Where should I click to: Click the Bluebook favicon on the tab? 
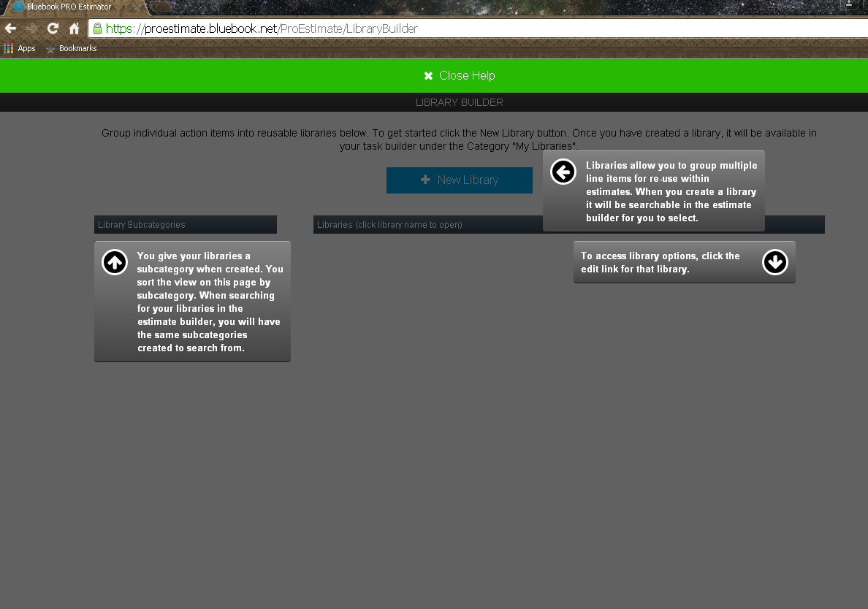(19, 7)
